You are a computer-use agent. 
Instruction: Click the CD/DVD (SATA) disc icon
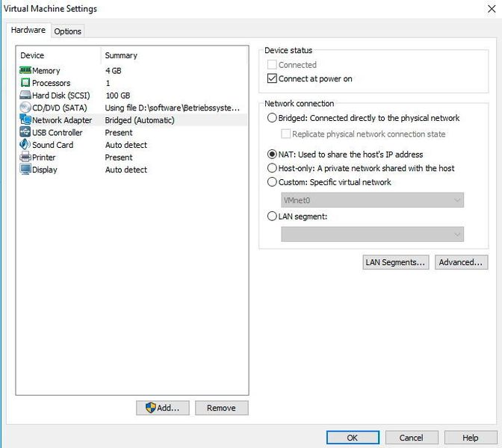25,108
